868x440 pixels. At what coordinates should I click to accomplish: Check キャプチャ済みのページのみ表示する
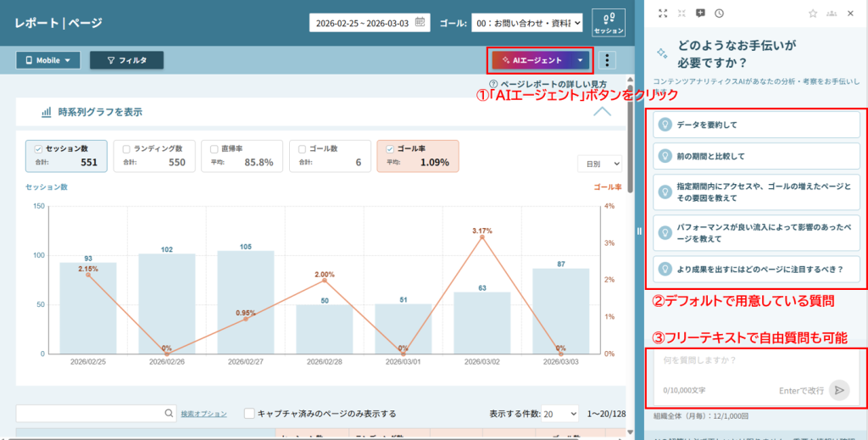[249, 414]
